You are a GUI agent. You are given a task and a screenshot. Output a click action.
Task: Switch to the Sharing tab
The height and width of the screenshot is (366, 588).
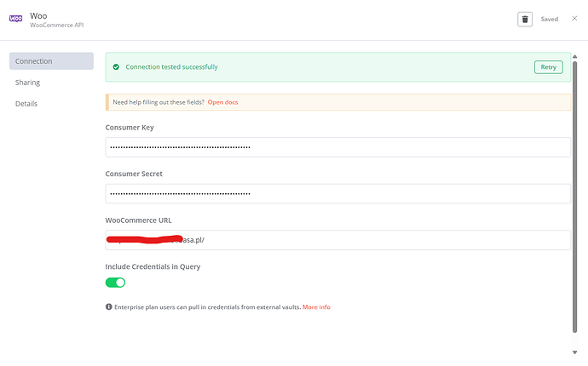pos(27,83)
